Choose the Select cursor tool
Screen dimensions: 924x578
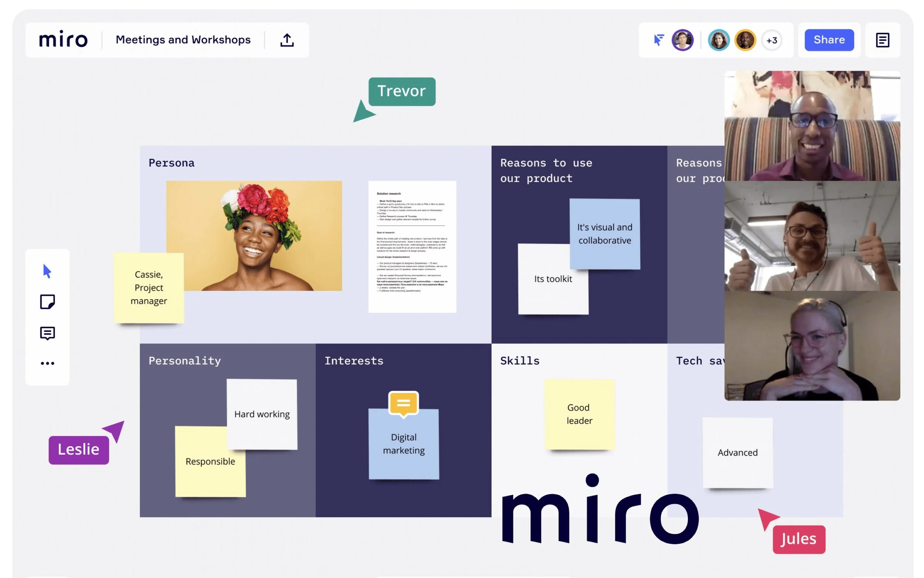pos(47,271)
